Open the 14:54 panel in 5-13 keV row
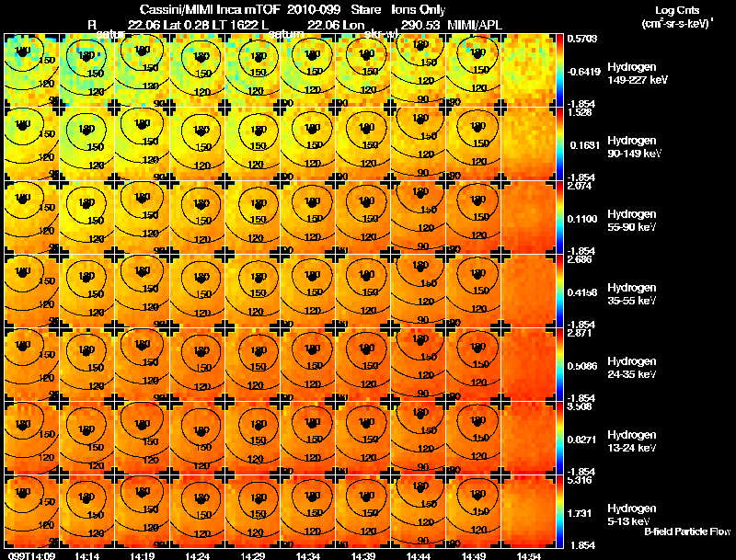Screen dimensions: 736x560 point(528,511)
